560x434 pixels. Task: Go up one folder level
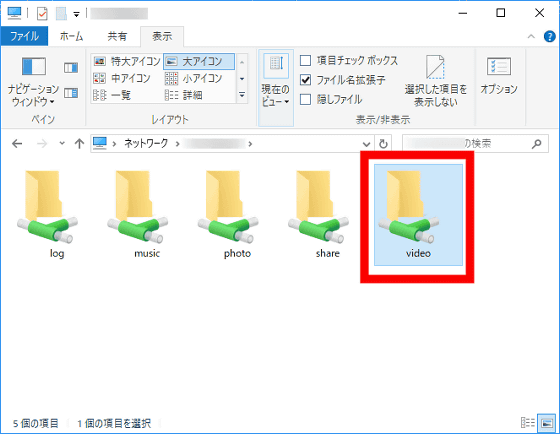[x=79, y=144]
